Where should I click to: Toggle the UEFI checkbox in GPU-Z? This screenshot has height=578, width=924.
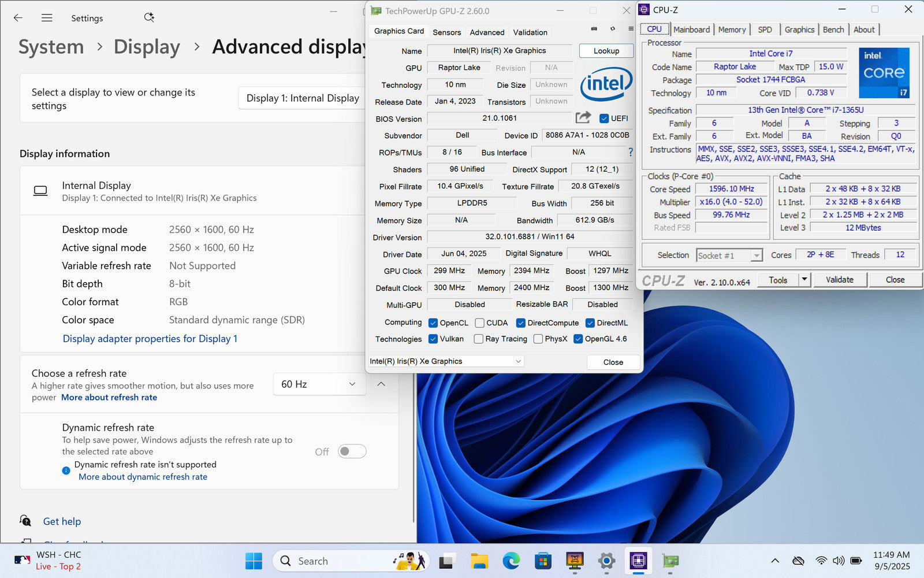[x=604, y=118]
